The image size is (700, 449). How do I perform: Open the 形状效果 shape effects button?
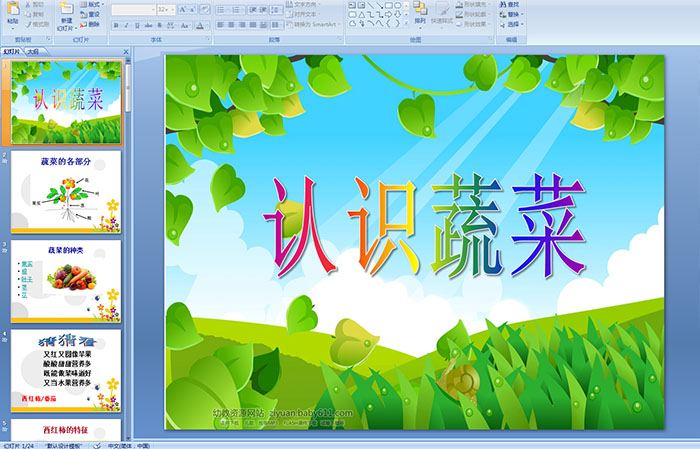[473, 24]
